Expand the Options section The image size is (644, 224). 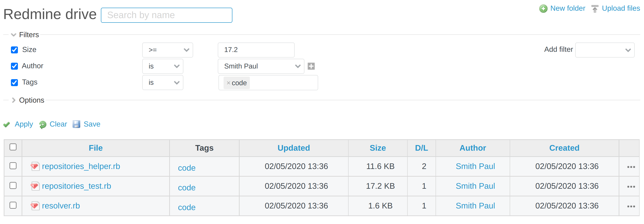[14, 100]
